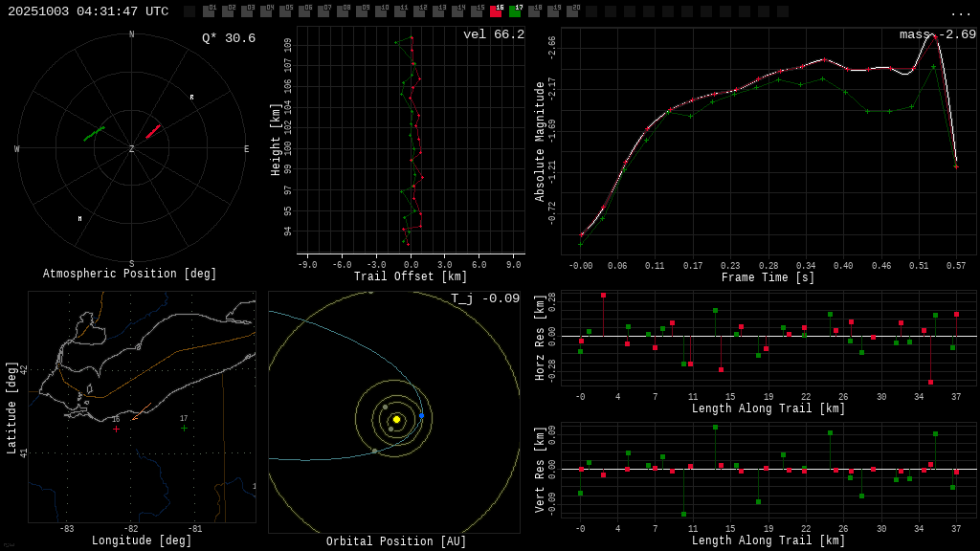Click the N compass label
The height and width of the screenshot is (551, 980).
click(132, 34)
